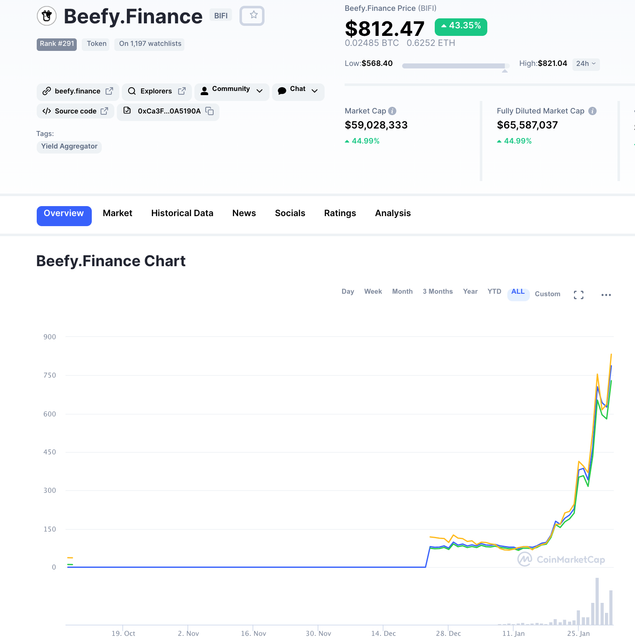Click the Rank #291 badge
This screenshot has height=640, width=635.
click(57, 44)
